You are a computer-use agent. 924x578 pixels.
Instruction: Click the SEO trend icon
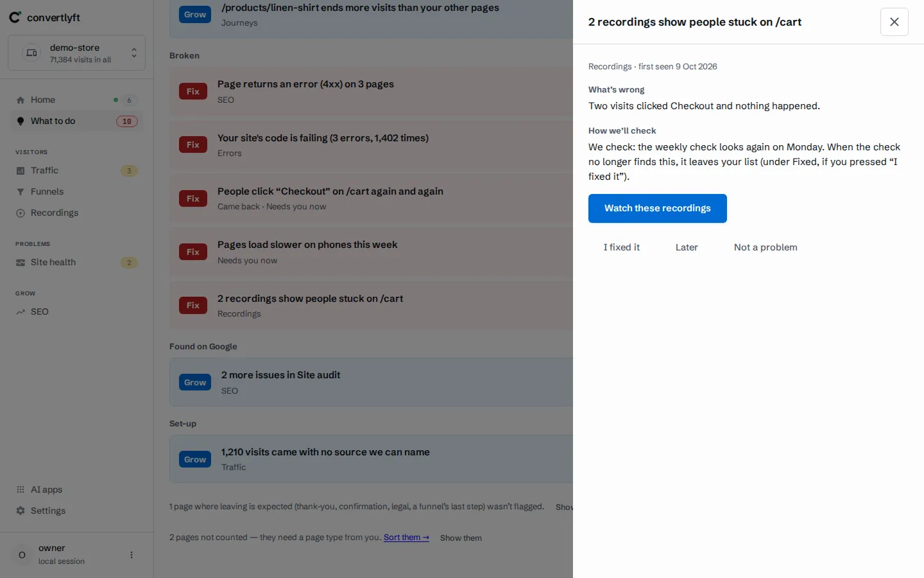click(21, 312)
